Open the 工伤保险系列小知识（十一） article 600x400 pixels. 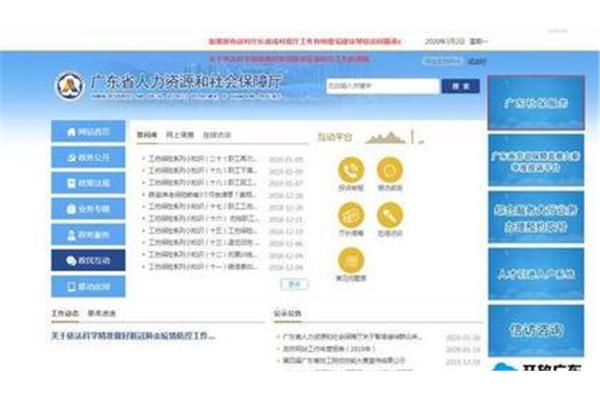(203, 266)
